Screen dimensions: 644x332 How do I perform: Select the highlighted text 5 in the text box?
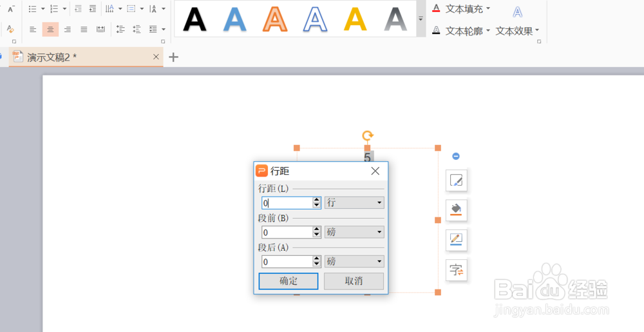(x=368, y=157)
